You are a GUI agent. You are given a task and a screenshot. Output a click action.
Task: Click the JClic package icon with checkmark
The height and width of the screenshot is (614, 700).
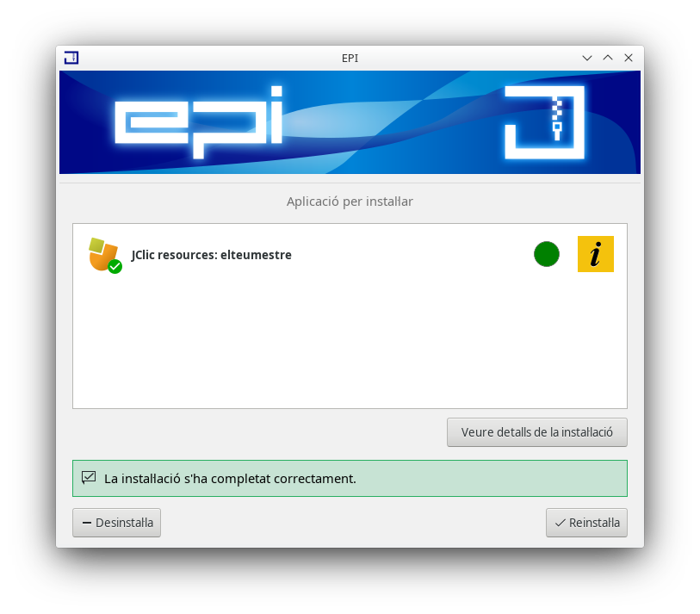pyautogui.click(x=105, y=255)
